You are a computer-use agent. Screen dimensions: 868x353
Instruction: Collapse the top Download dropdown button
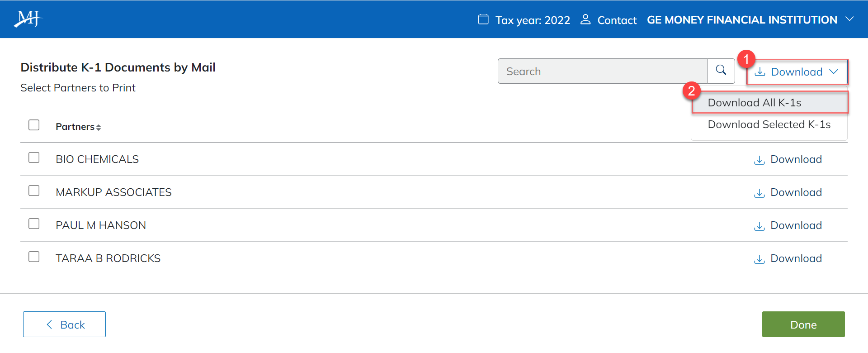click(797, 72)
